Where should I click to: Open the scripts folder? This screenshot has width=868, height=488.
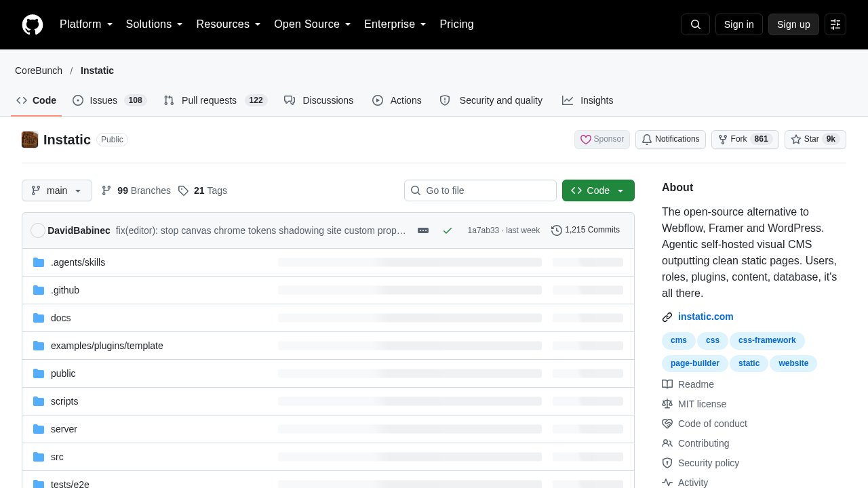[x=64, y=401]
